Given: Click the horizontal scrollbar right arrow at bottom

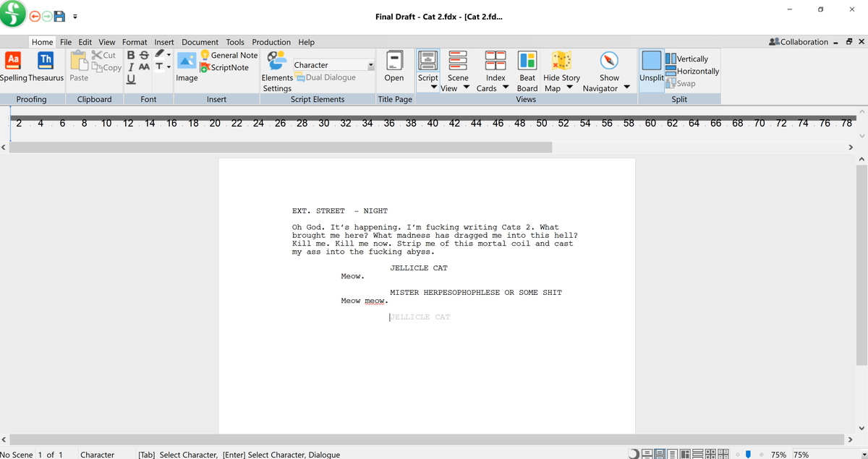Looking at the screenshot, I should [851, 439].
